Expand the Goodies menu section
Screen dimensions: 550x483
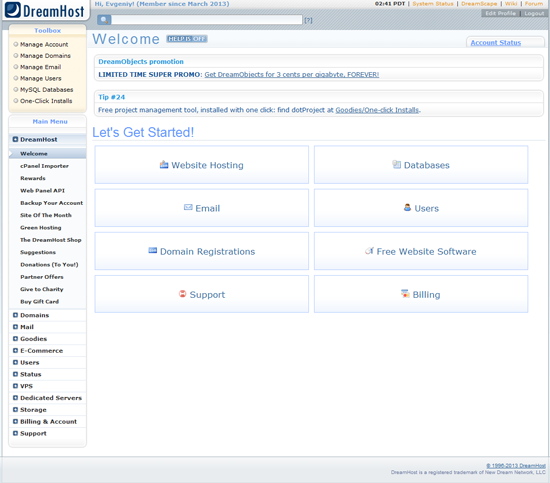click(x=47, y=339)
